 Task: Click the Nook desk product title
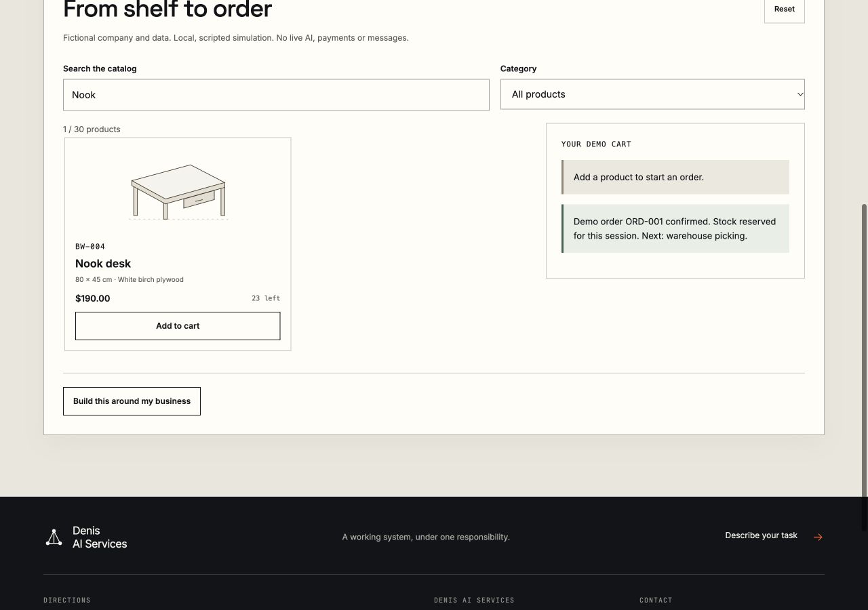pyautogui.click(x=103, y=264)
